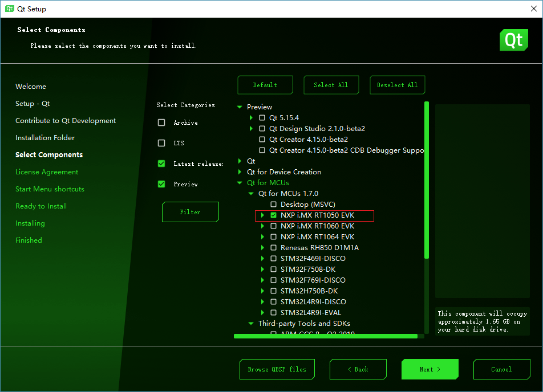Close the Qt Setup window

click(534, 9)
